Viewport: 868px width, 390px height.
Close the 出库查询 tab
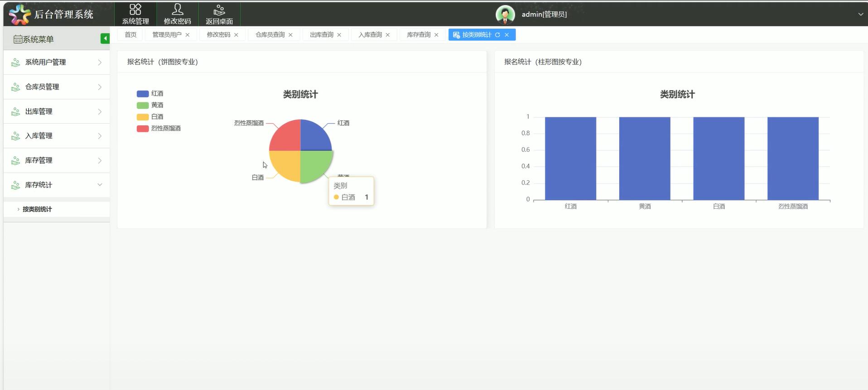tap(339, 35)
